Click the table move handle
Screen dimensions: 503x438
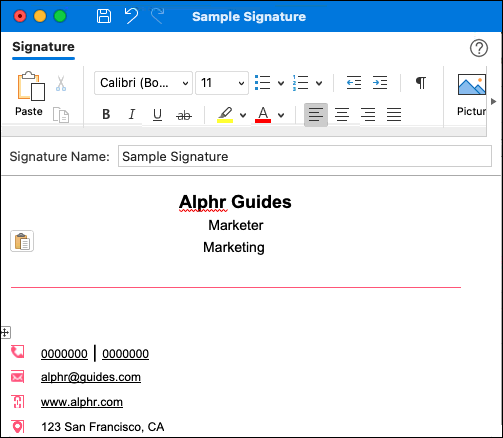pyautogui.click(x=6, y=332)
